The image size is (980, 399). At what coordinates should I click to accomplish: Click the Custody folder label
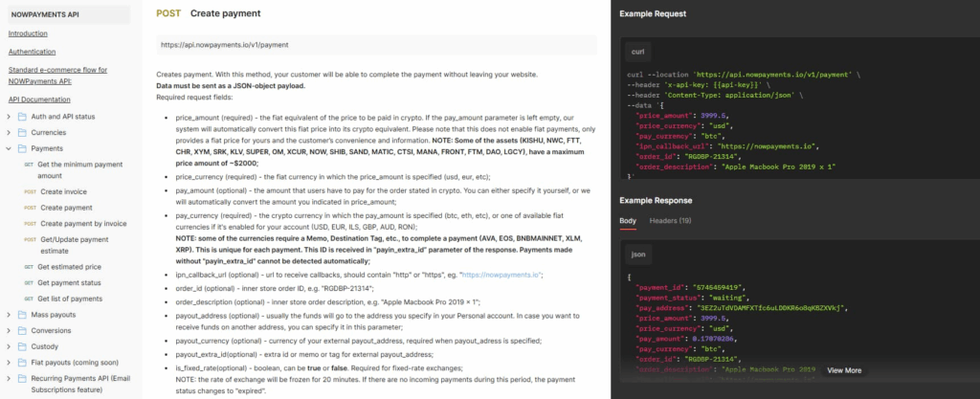click(44, 346)
